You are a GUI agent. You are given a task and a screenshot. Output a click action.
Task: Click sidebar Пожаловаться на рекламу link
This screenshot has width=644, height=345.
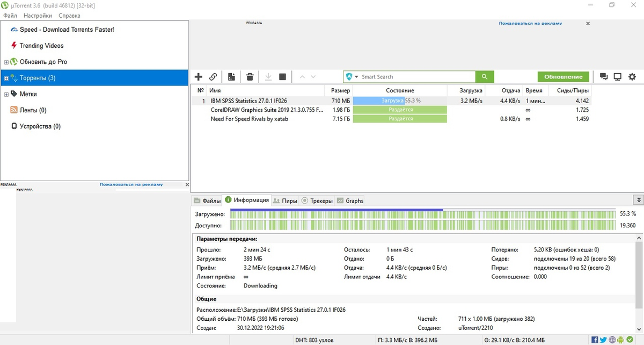(131, 184)
